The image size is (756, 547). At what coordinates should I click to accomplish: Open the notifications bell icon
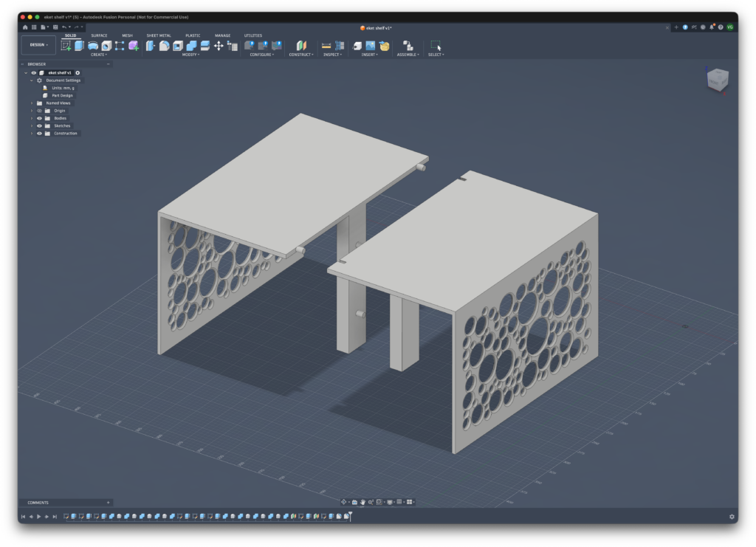(712, 27)
